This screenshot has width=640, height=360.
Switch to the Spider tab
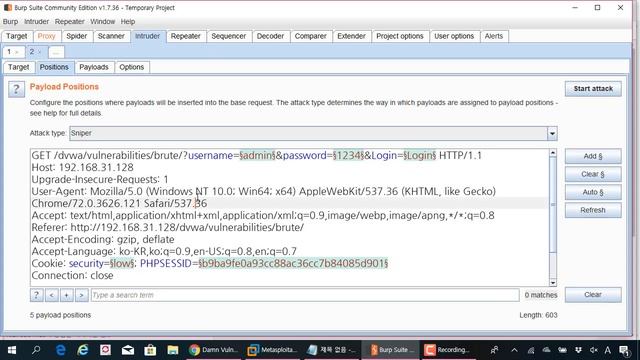(x=77, y=36)
